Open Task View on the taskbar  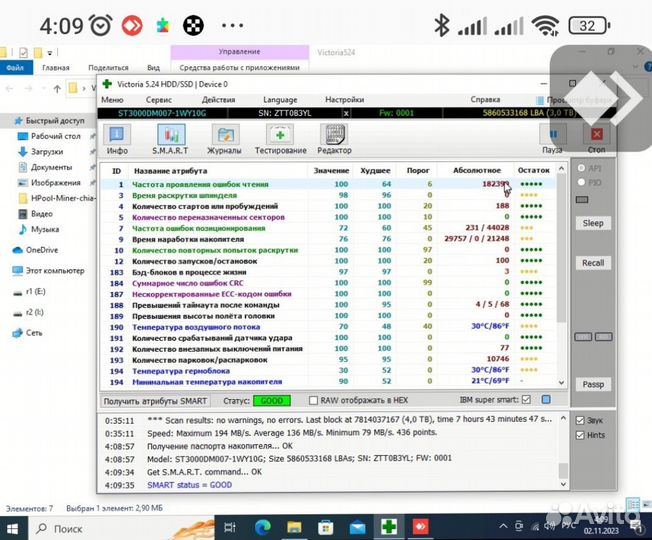coord(230,528)
